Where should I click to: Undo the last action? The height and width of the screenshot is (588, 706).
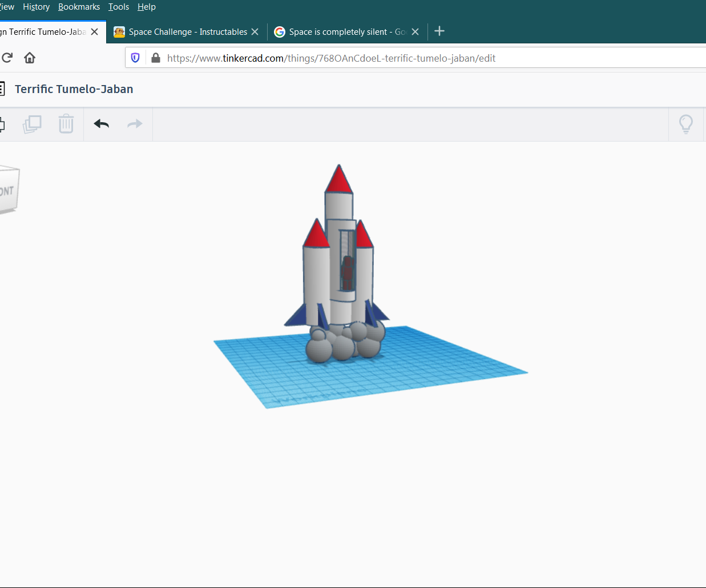pyautogui.click(x=101, y=124)
